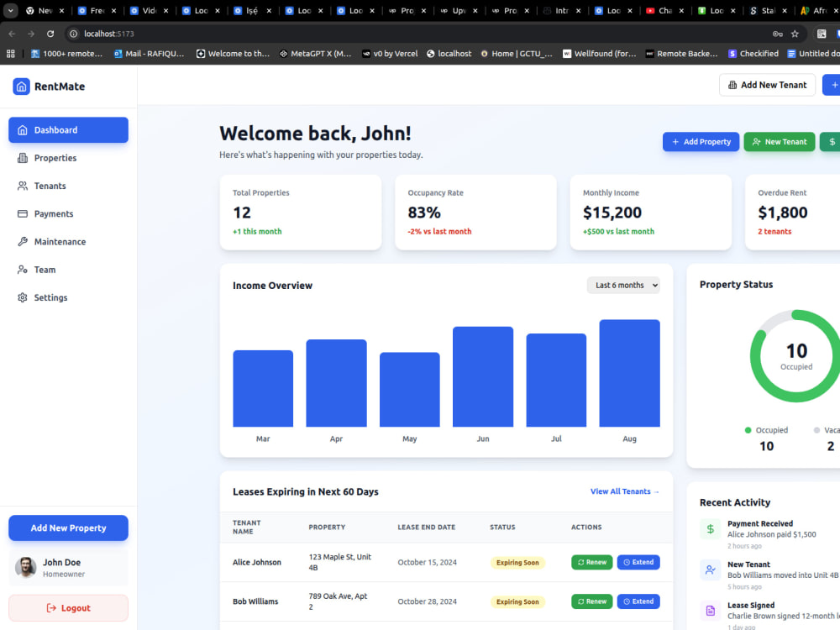
Task: Click the October 28, 2024 lease date
Action: coord(427,601)
